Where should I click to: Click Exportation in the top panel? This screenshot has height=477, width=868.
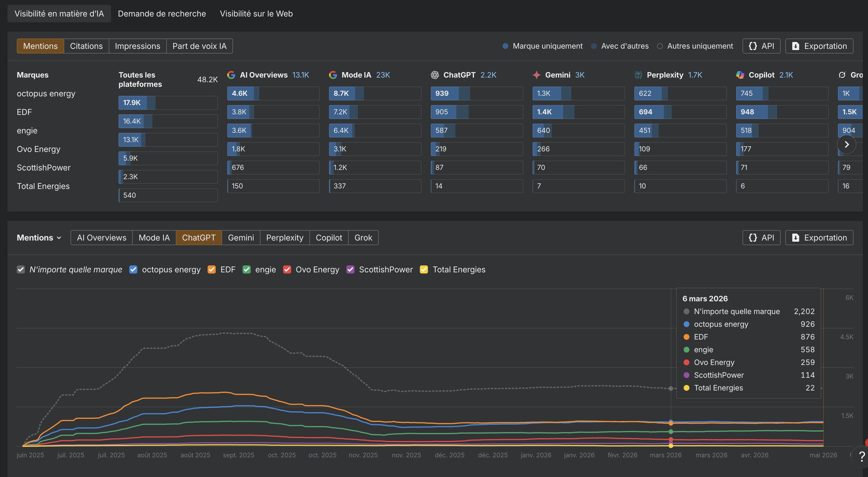coord(819,46)
